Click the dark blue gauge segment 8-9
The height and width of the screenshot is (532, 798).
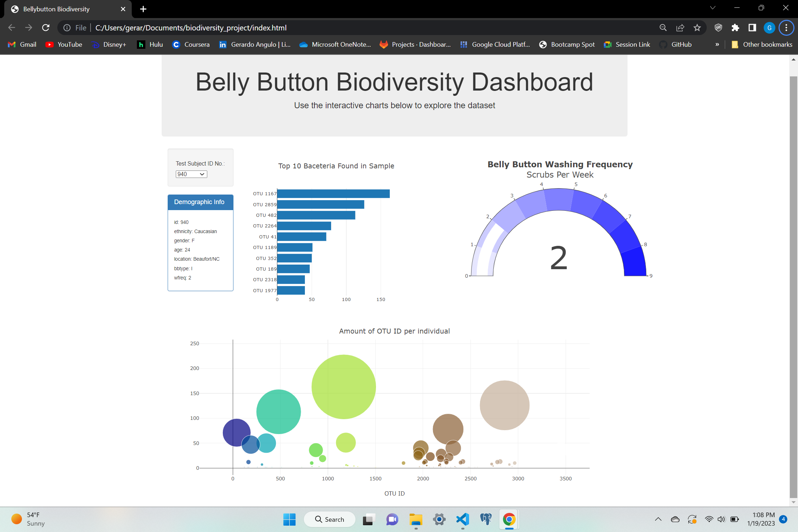pyautogui.click(x=634, y=262)
